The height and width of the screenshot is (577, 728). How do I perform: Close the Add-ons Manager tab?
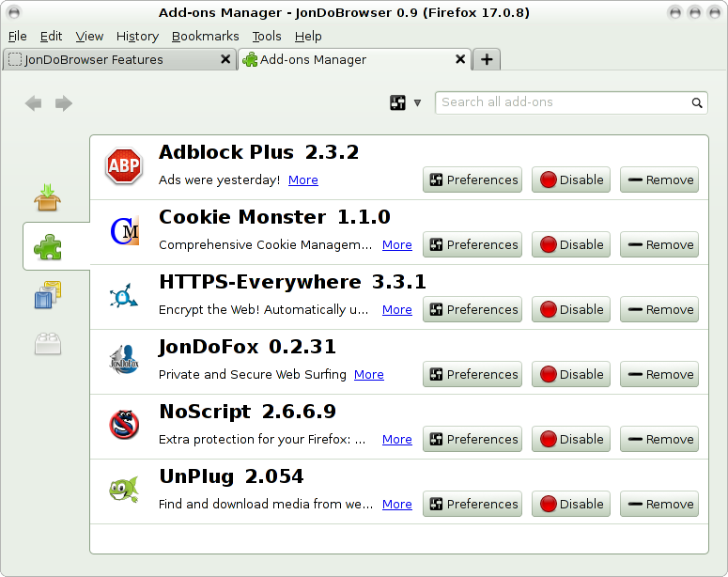460,59
